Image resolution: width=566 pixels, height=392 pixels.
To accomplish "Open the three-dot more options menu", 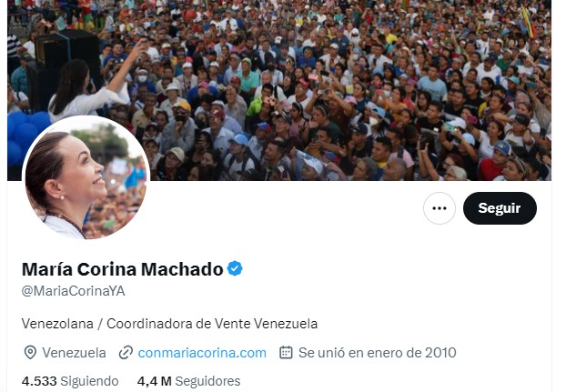I will point(440,208).
